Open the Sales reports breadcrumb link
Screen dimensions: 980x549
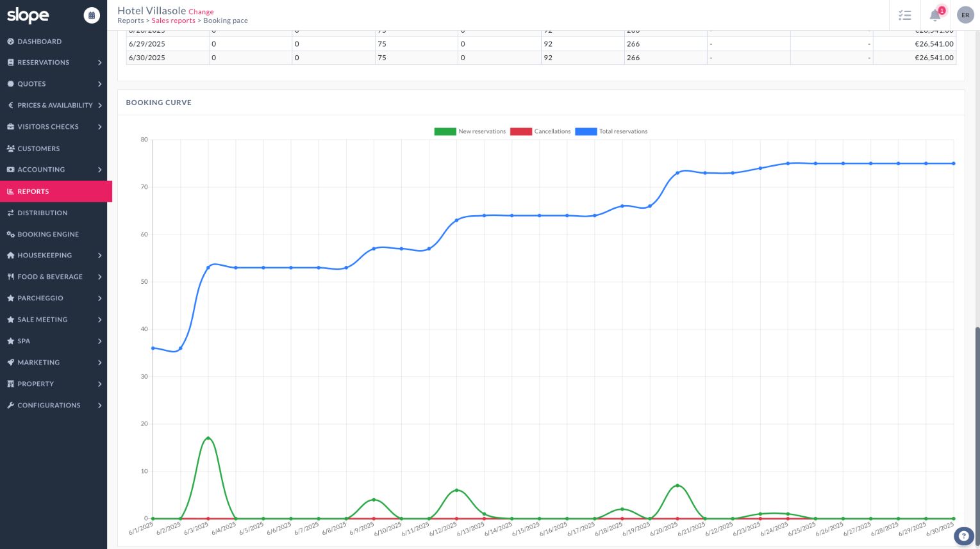pos(174,20)
